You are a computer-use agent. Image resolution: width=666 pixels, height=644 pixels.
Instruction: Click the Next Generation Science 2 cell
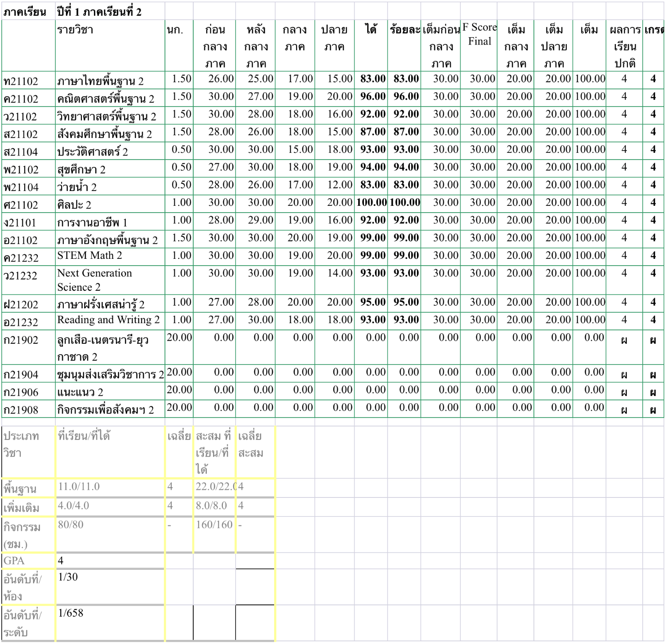click(110, 280)
